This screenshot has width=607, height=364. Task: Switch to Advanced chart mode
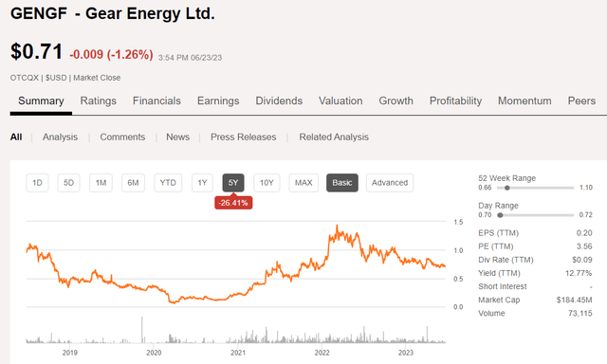click(390, 183)
